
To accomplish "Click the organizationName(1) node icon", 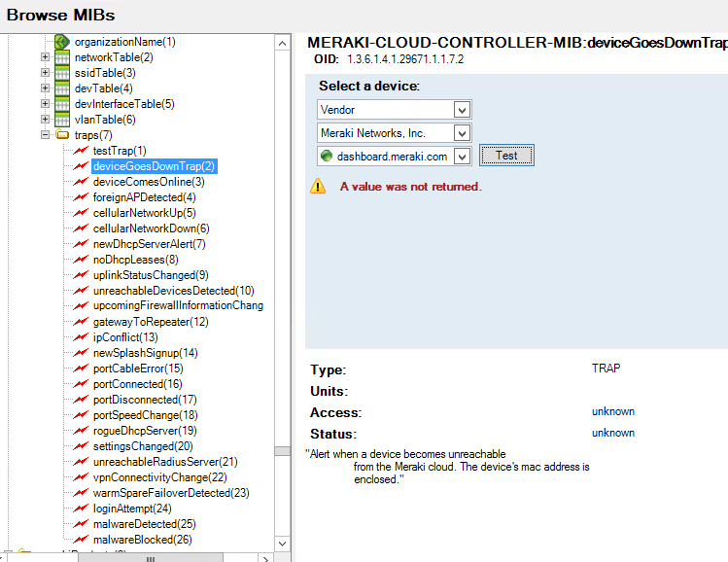I will (62, 42).
